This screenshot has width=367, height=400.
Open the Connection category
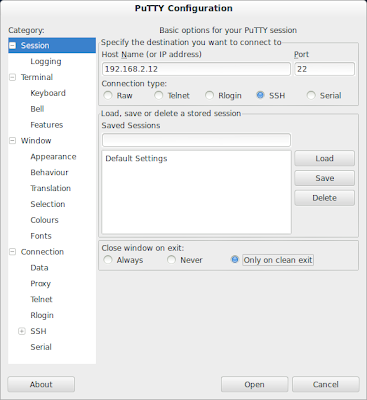pyautogui.click(x=42, y=252)
